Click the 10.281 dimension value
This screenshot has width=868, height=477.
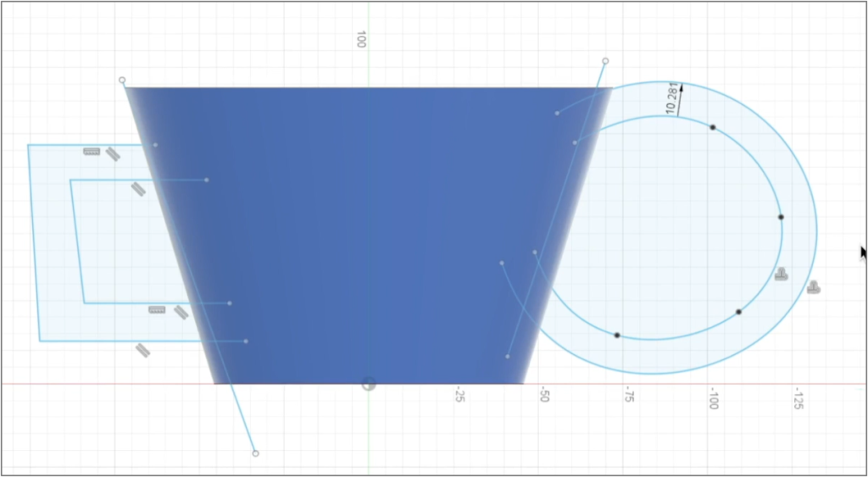[x=672, y=99]
